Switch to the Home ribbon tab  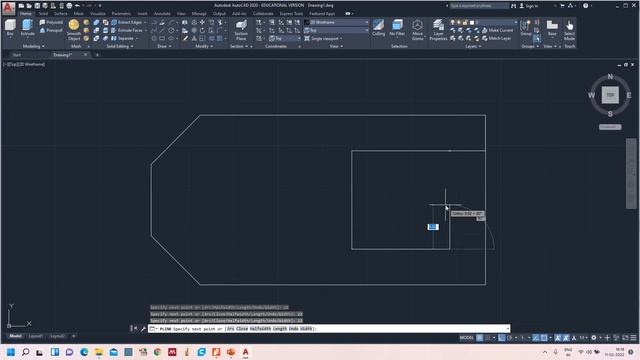point(26,13)
